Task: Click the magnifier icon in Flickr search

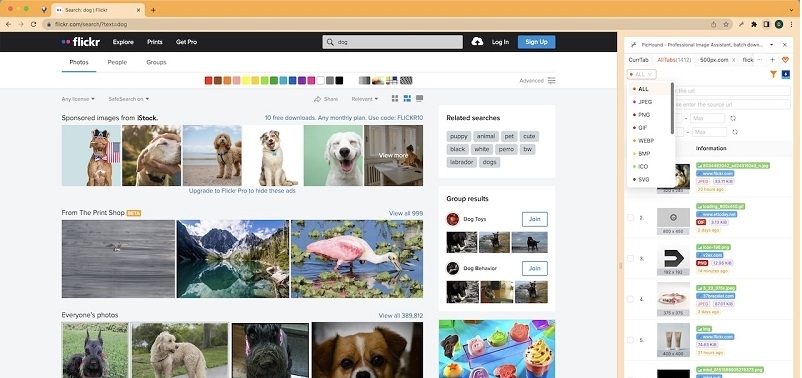Action: click(330, 42)
